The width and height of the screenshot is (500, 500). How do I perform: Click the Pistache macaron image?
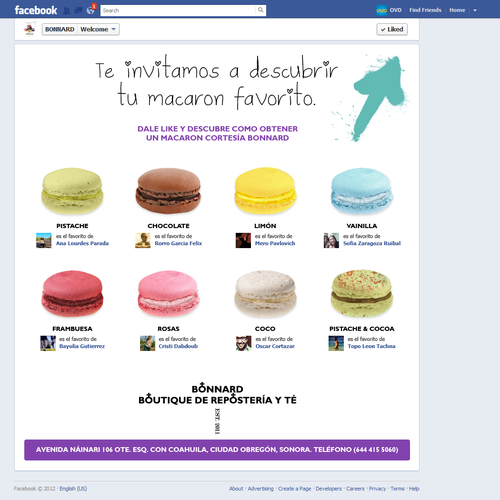(72, 191)
